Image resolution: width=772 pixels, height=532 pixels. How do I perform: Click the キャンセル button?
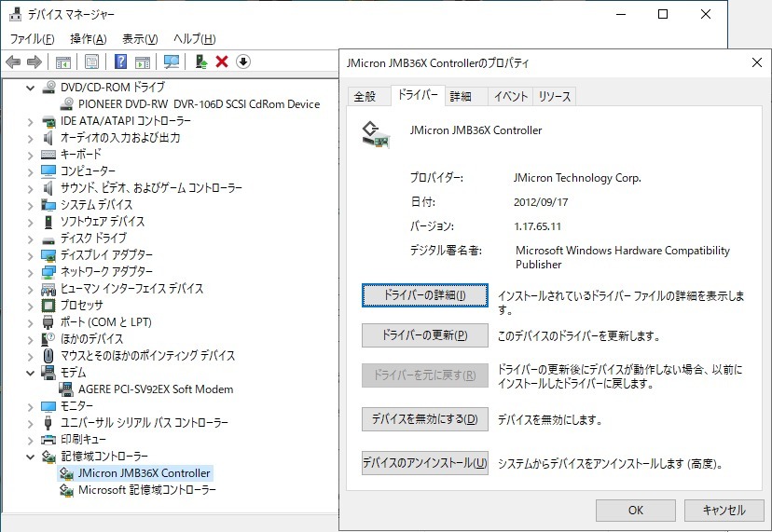click(724, 511)
